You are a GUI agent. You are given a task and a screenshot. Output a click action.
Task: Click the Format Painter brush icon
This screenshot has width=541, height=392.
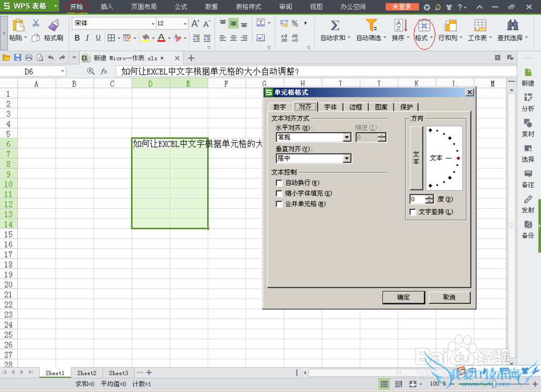(54, 25)
